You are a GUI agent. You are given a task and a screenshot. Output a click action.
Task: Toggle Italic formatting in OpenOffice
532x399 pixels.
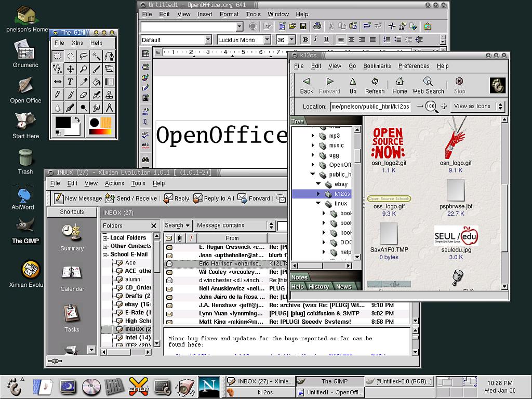315,39
